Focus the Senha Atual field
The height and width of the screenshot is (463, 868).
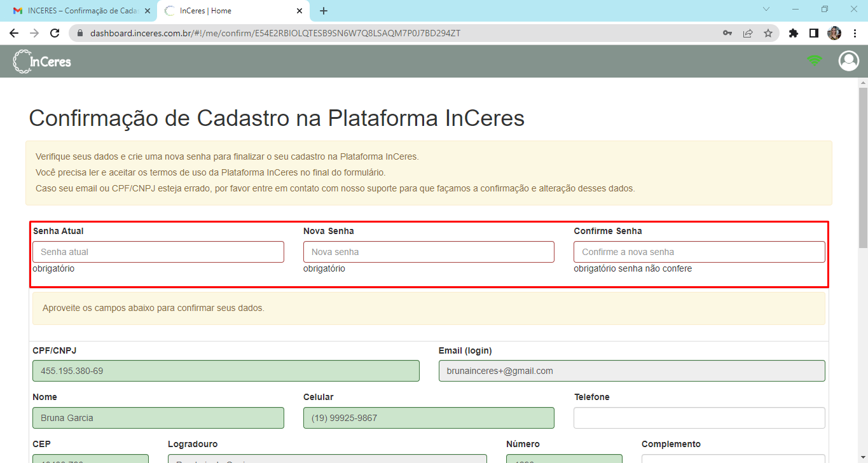[158, 252]
